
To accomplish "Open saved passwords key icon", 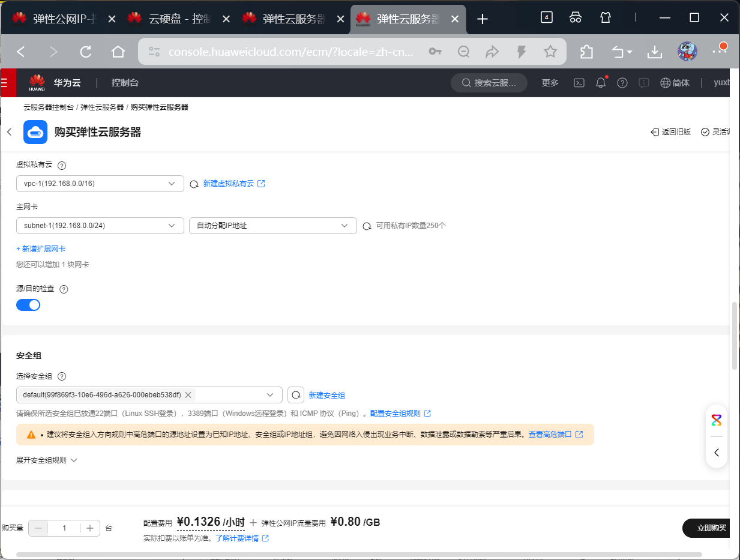I will coord(435,52).
